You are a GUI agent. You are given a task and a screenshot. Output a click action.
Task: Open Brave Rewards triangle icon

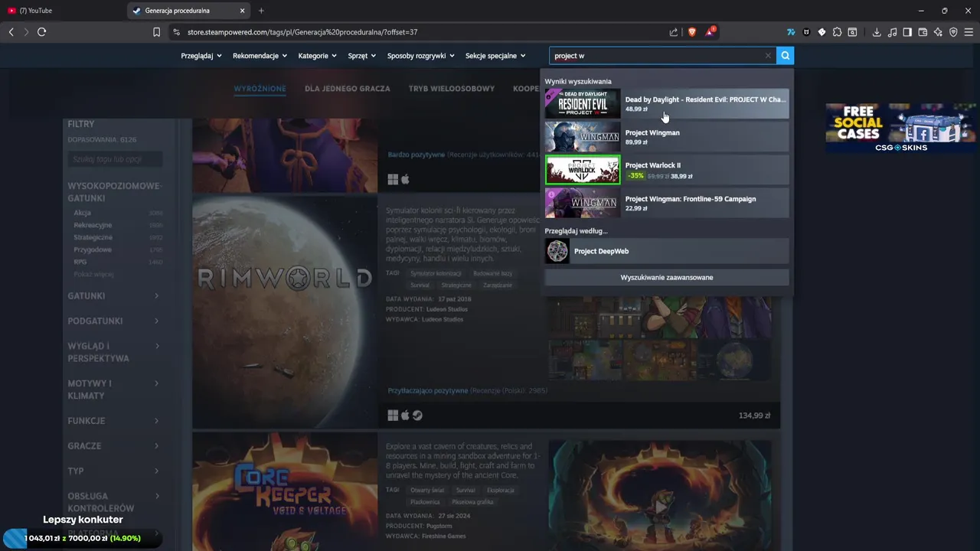point(710,32)
